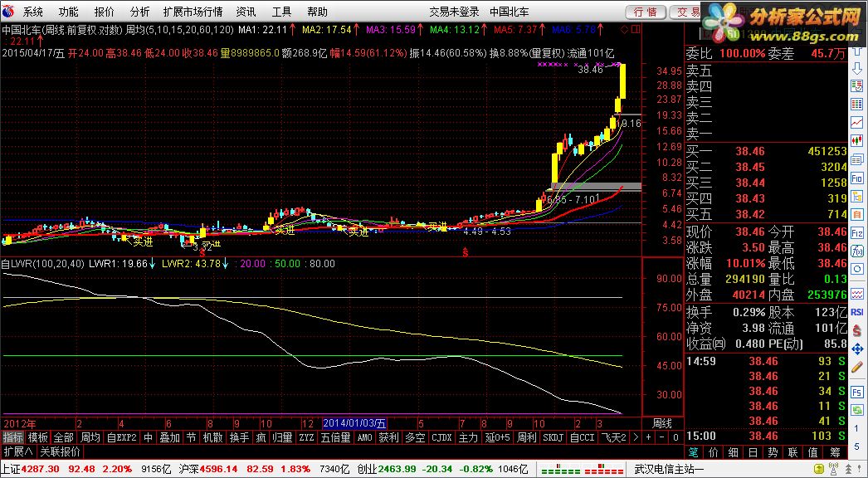Click the red diamond icon above chart
This screenshot has height=478, width=868.
[x=625, y=29]
